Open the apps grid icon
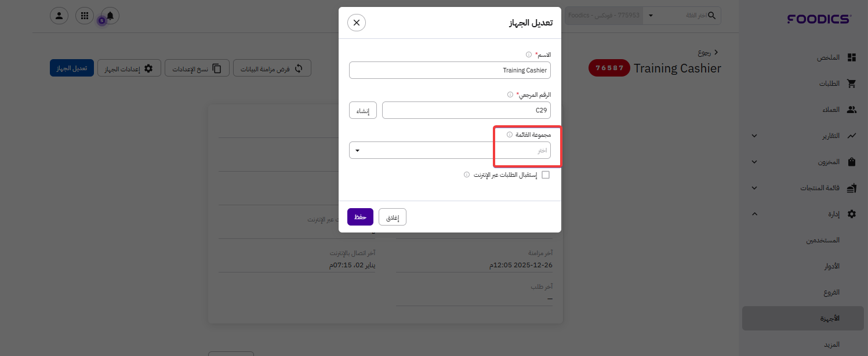Viewport: 868px width, 356px height. click(x=85, y=16)
